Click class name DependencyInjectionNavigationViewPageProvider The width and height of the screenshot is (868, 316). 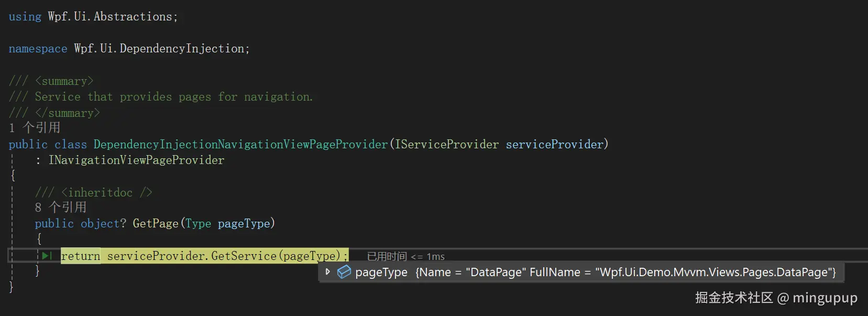click(x=240, y=144)
